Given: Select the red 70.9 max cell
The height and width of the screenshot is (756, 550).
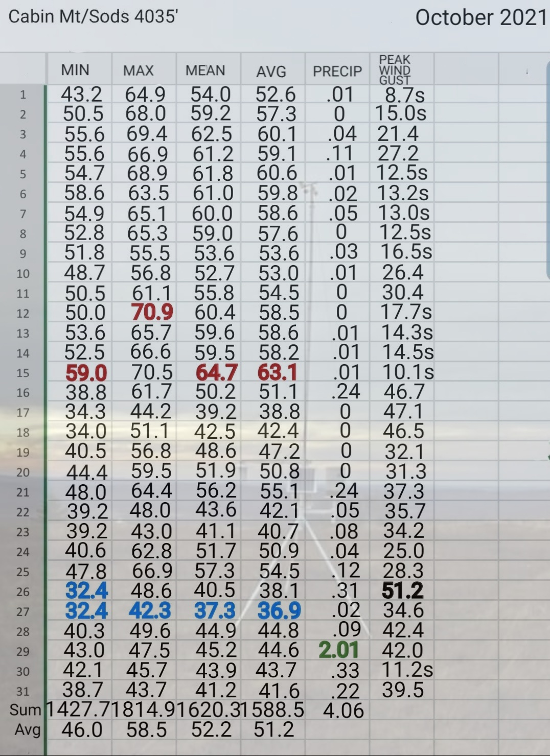Looking at the screenshot, I should point(152,312).
